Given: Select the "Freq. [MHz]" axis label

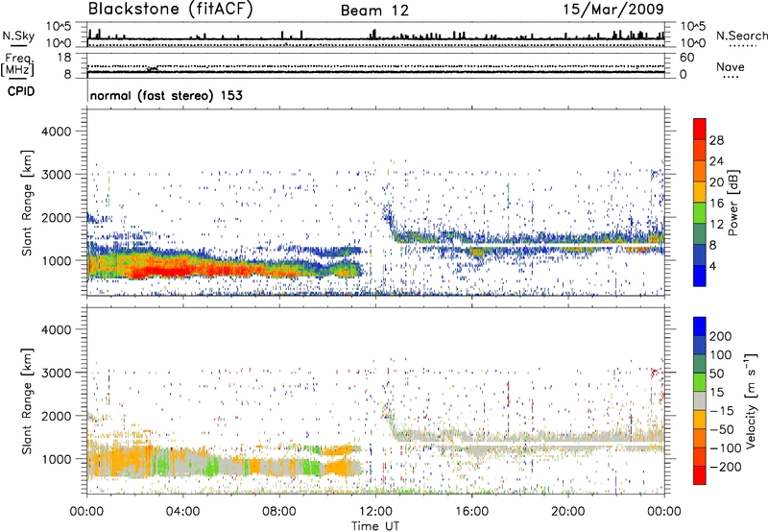Looking at the screenshot, I should point(17,65).
